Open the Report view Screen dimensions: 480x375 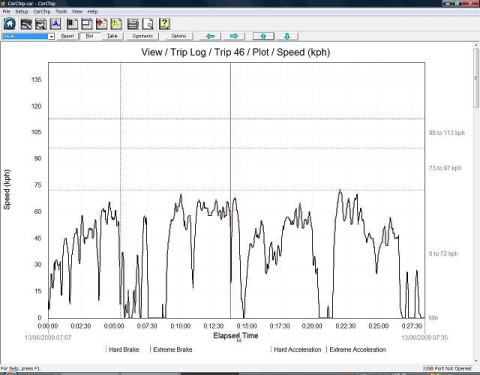pos(67,36)
